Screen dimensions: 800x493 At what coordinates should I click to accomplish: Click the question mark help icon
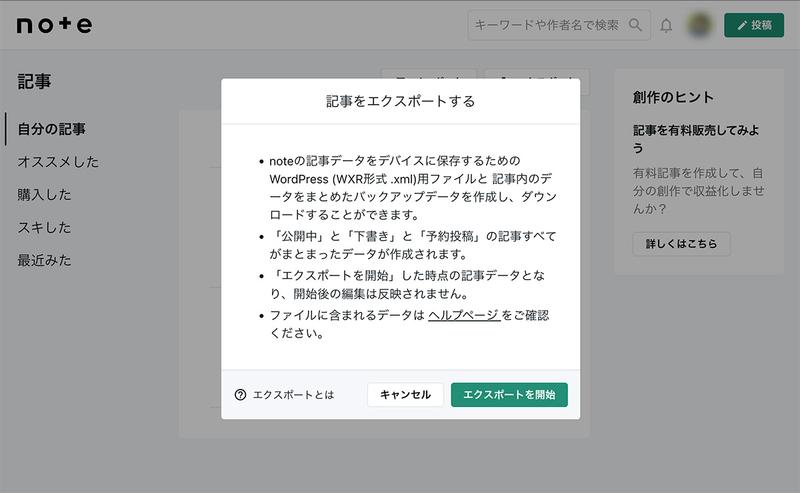pos(240,395)
